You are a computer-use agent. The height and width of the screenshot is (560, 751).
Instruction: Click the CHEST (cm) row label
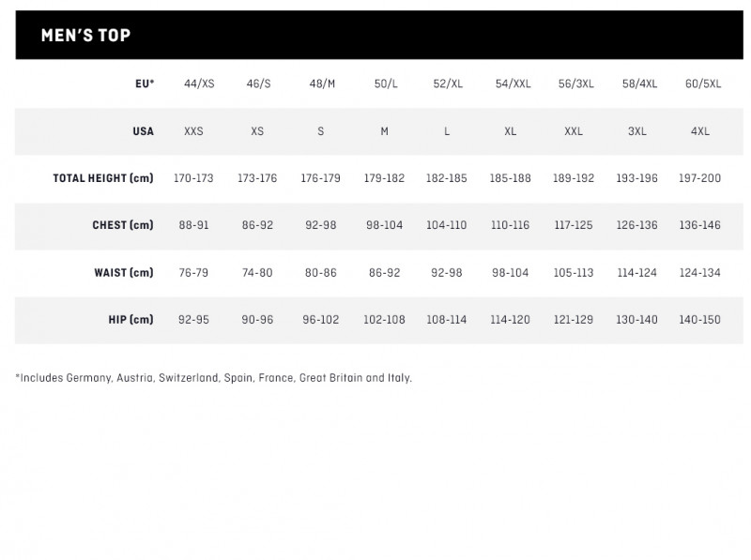tap(123, 225)
